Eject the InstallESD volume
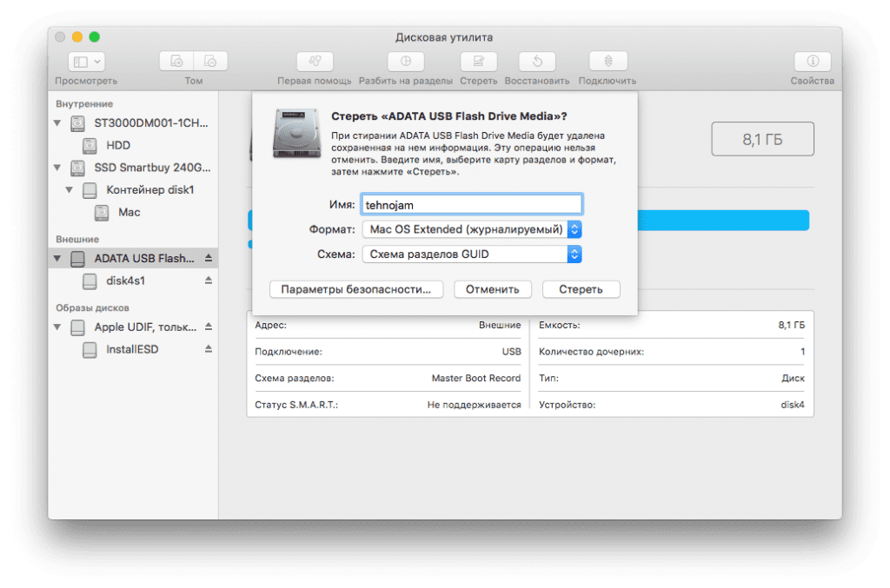Viewport: 890px width, 588px height. (209, 349)
